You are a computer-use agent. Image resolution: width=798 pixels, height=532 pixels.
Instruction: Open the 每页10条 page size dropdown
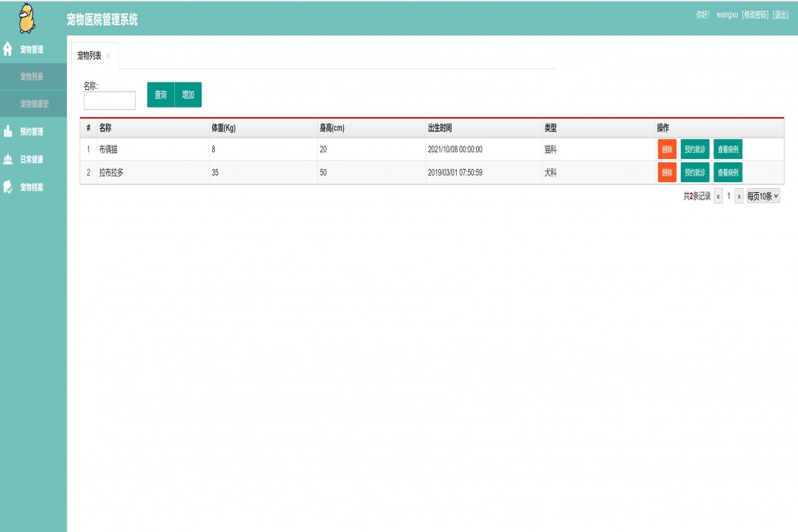763,196
